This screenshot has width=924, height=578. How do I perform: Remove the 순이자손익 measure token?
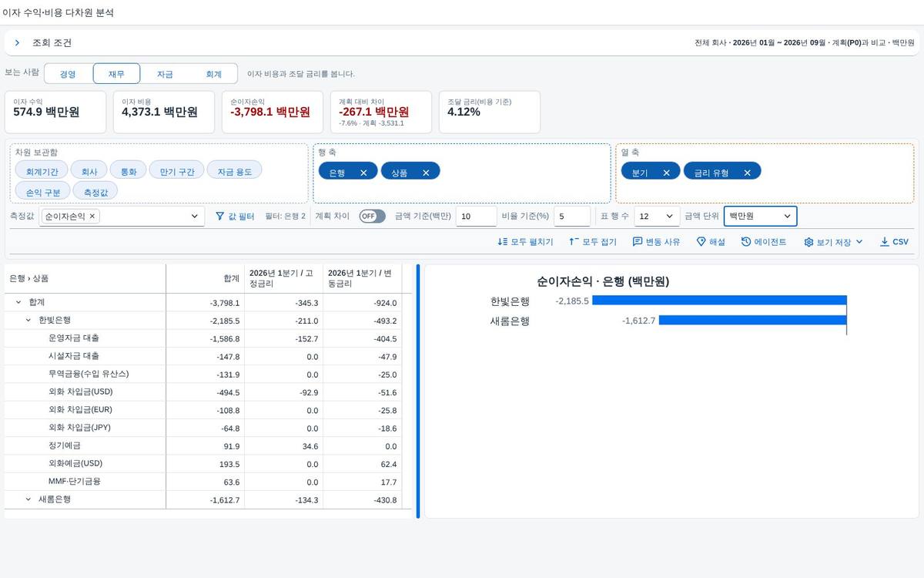click(92, 217)
